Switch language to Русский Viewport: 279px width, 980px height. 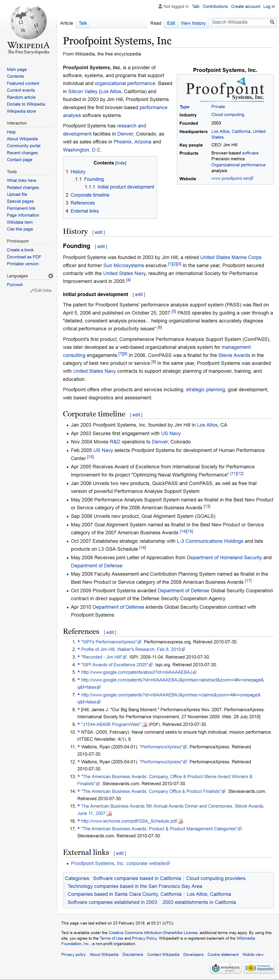click(15, 285)
